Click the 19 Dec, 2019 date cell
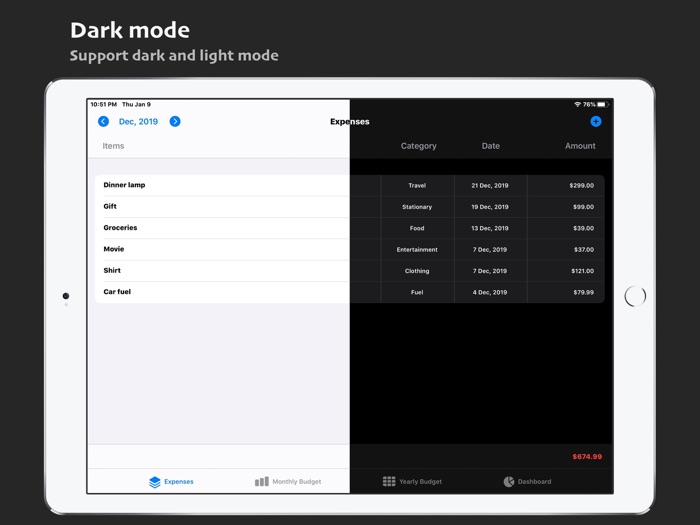 coord(490,207)
